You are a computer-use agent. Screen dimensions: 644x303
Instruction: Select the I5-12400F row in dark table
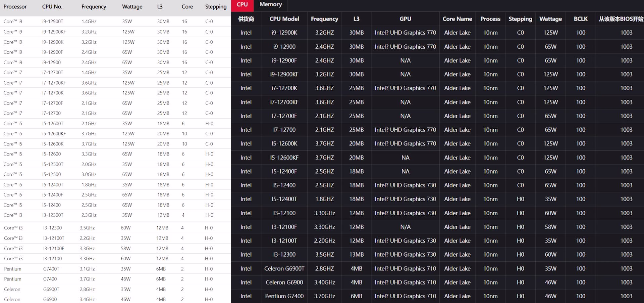coord(437,171)
